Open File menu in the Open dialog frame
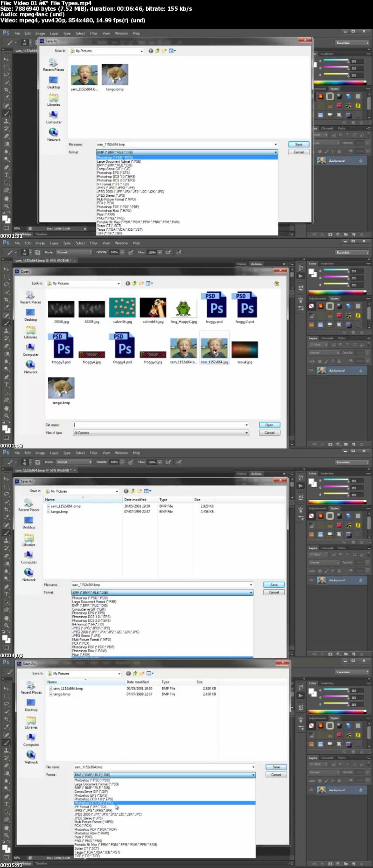 [x=17, y=243]
